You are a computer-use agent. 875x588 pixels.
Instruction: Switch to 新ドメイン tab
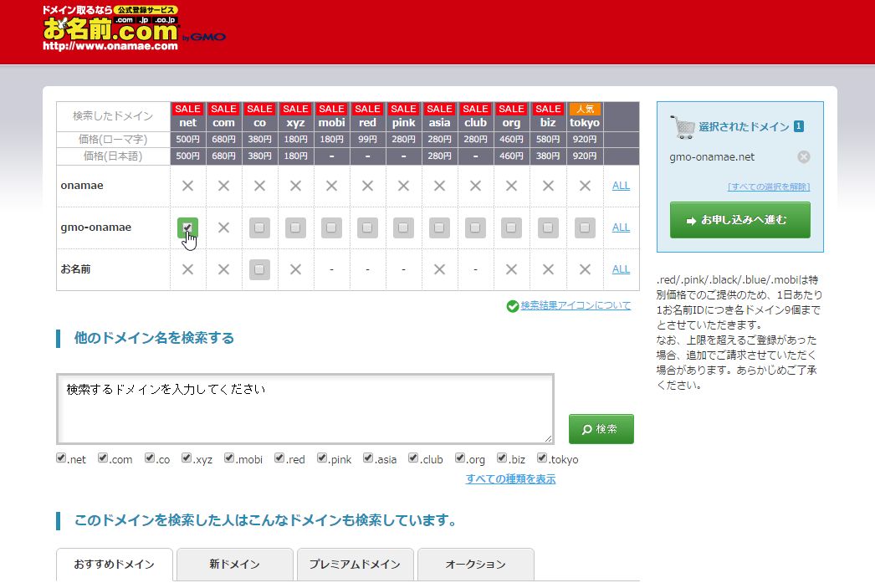click(235, 565)
